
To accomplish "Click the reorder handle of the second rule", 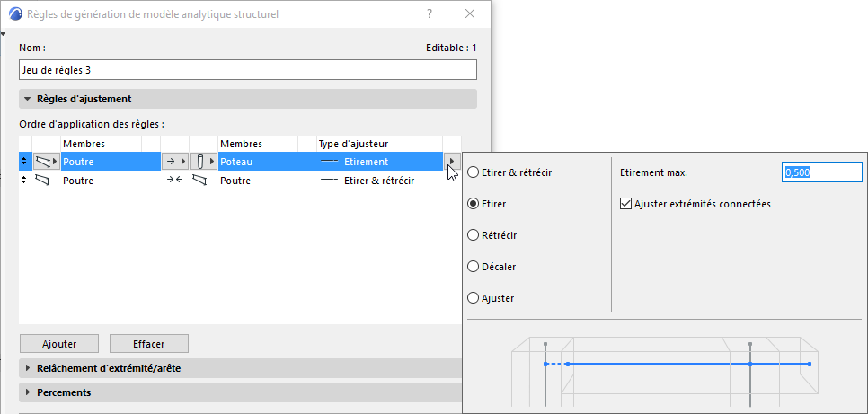I will coord(24,181).
